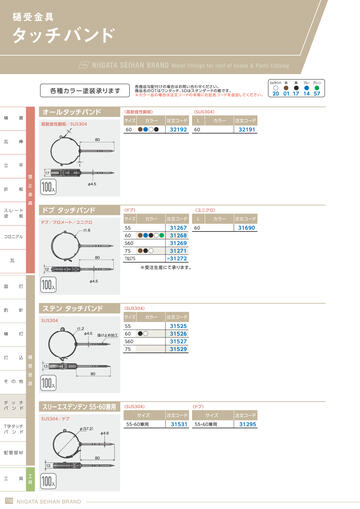Click the white color swatch numbered 20
The height and width of the screenshot is (509, 360).
coord(276,88)
